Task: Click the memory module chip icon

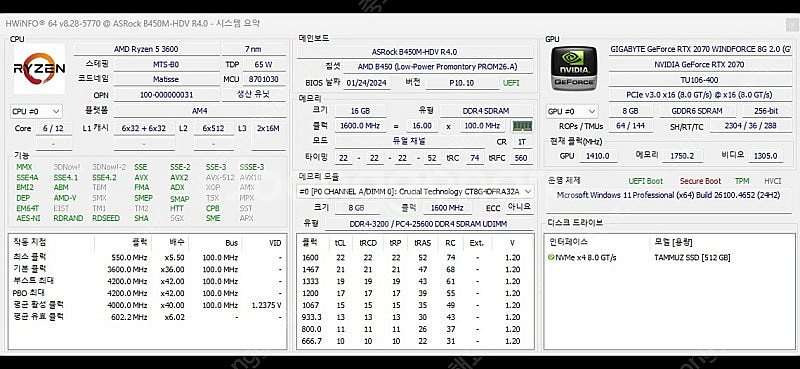Action: [522, 126]
